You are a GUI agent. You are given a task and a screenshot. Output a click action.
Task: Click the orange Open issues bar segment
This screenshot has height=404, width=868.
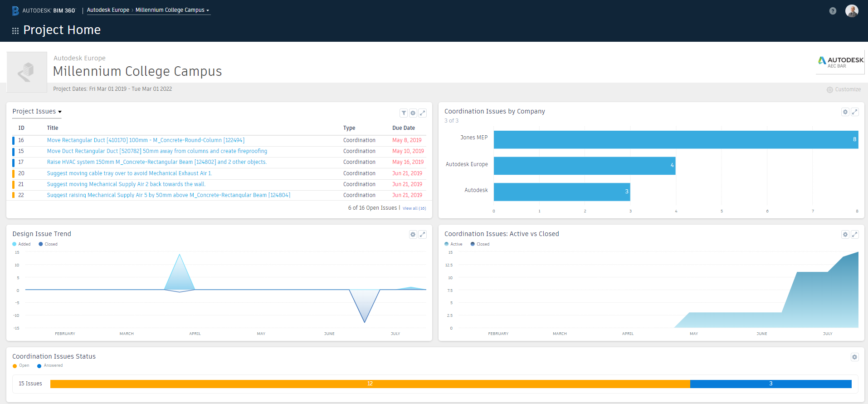370,384
